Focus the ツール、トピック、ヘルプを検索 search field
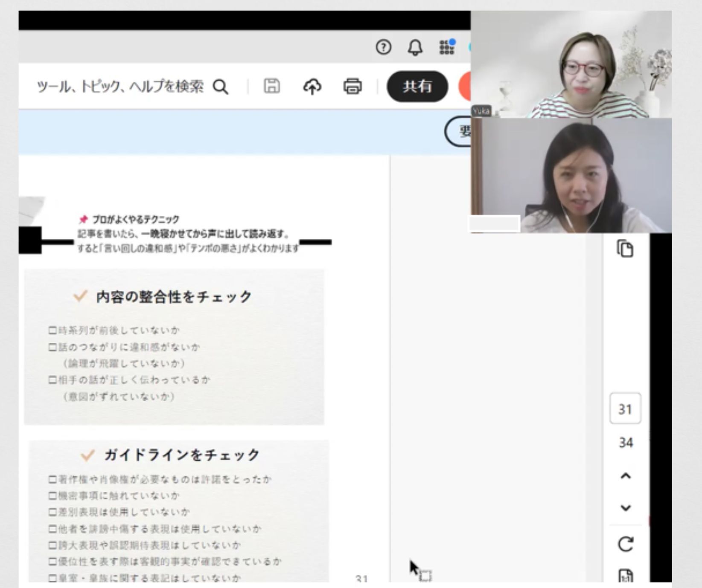 click(x=120, y=87)
